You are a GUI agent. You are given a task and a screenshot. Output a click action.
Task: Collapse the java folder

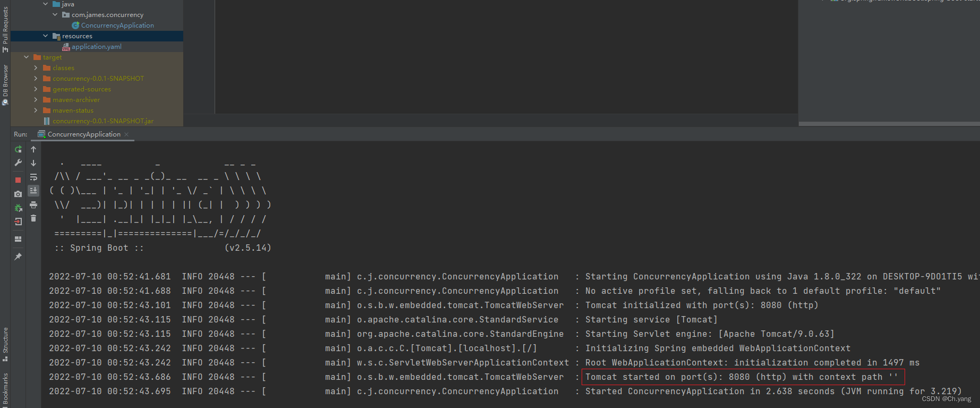(x=46, y=4)
